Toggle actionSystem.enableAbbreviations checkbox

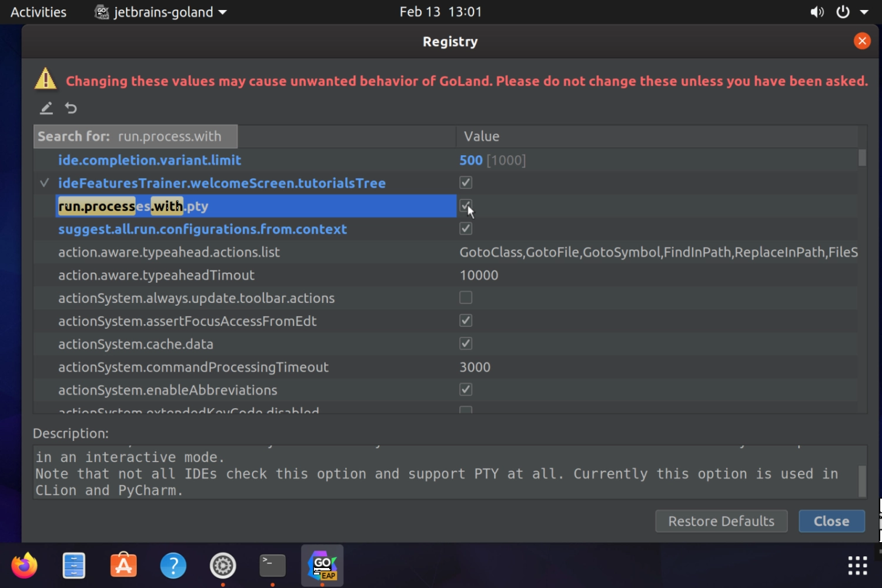(x=466, y=389)
